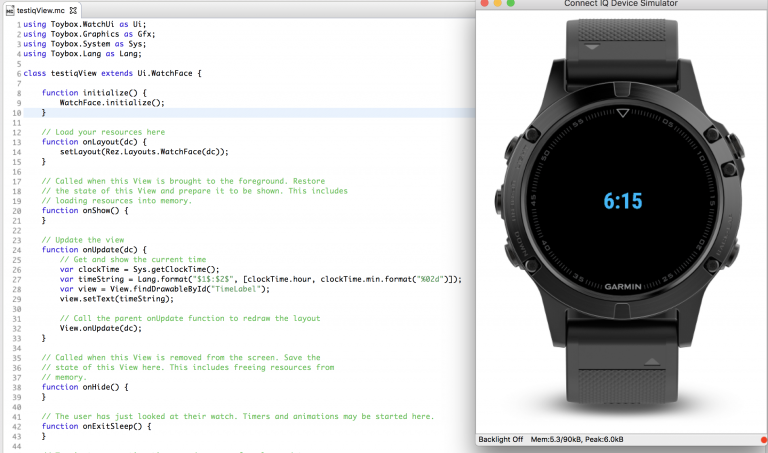The width and height of the screenshot is (768, 453).
Task: Click the GARMIN logo on the watch face
Action: tap(623, 286)
